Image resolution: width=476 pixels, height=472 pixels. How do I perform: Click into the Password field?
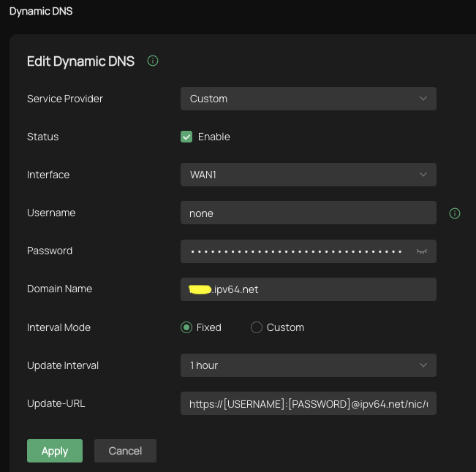(296, 251)
